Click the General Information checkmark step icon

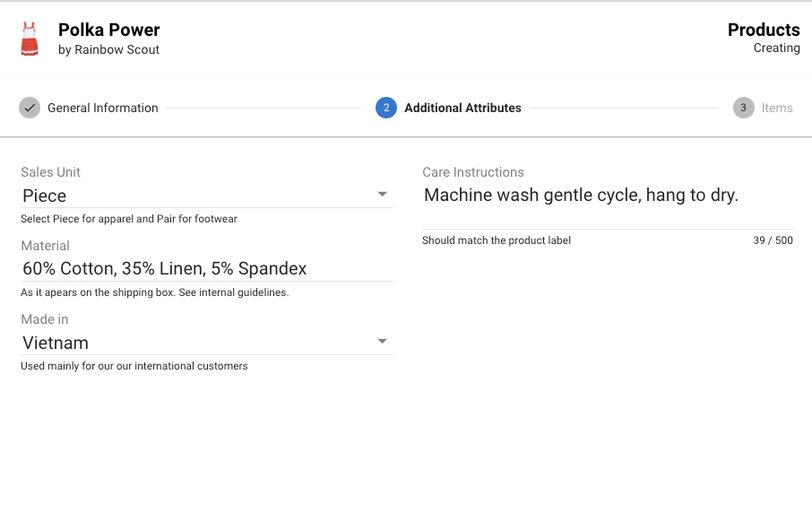(x=30, y=108)
